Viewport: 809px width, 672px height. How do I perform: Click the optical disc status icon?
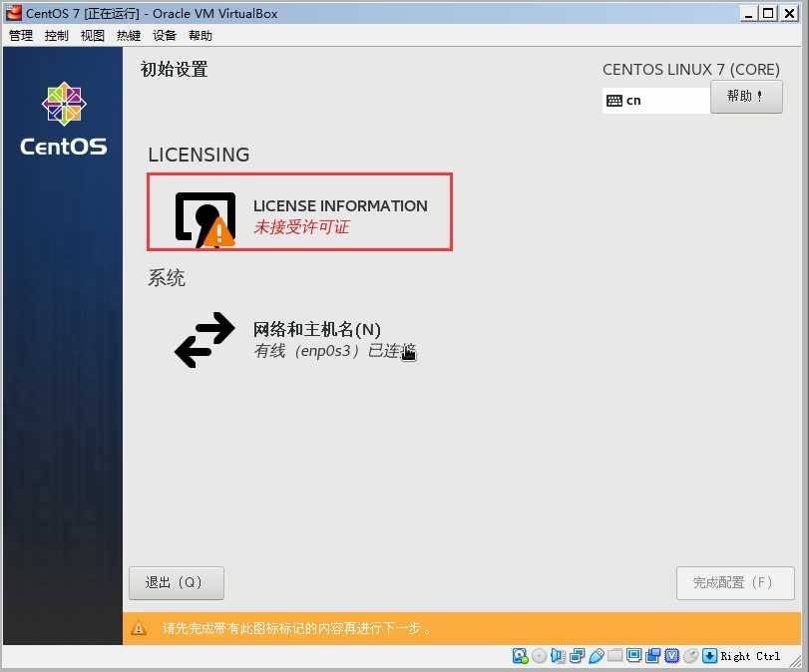coord(539,656)
